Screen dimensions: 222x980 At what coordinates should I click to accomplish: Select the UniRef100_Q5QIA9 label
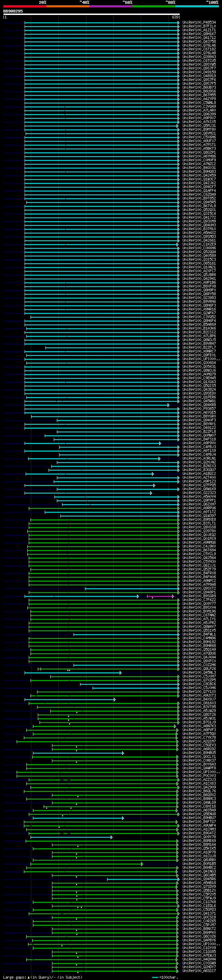pos(199,650)
